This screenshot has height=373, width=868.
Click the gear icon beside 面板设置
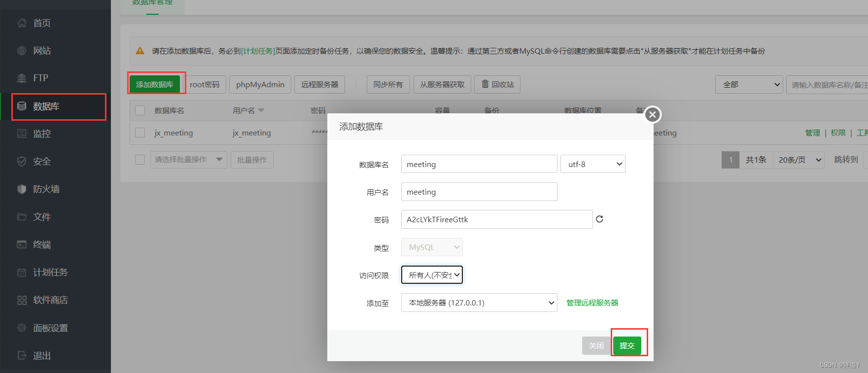point(22,328)
